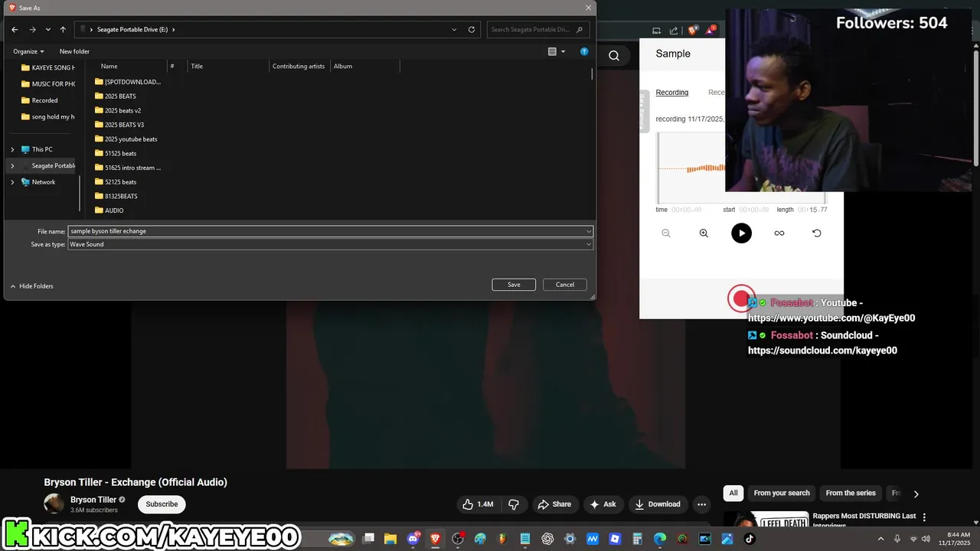The image size is (980, 551).
Task: Zoom in the waveform in Sample panel
Action: 704,233
